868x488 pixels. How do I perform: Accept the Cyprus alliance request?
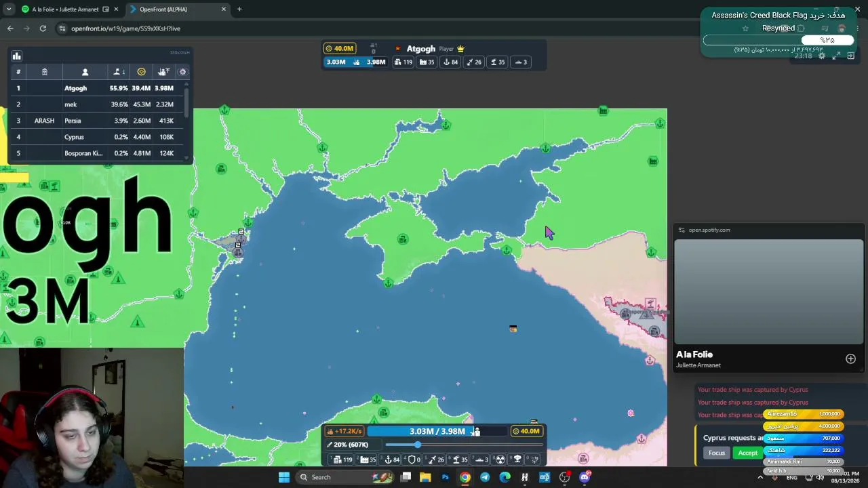[x=748, y=453]
